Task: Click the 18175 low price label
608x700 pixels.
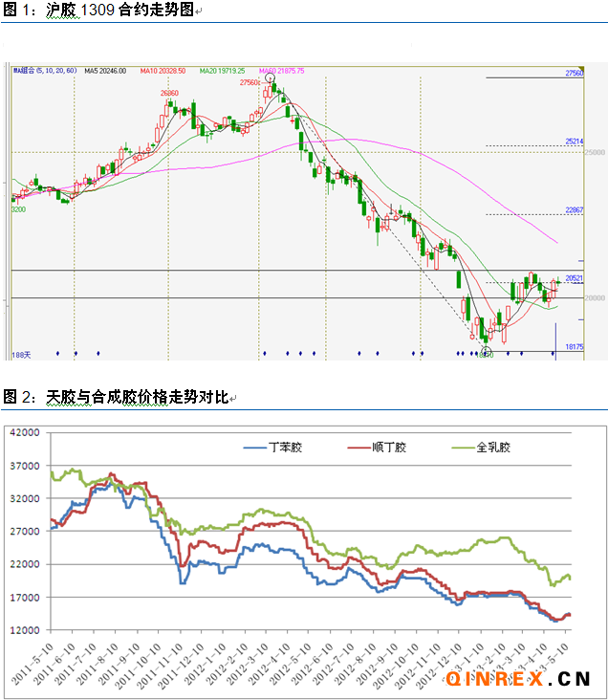Action: (574, 347)
